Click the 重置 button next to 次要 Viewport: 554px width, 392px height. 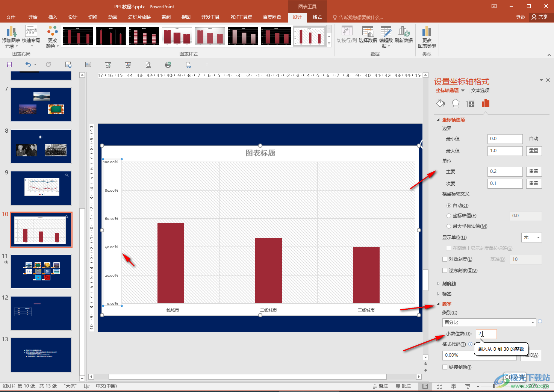[x=534, y=183]
